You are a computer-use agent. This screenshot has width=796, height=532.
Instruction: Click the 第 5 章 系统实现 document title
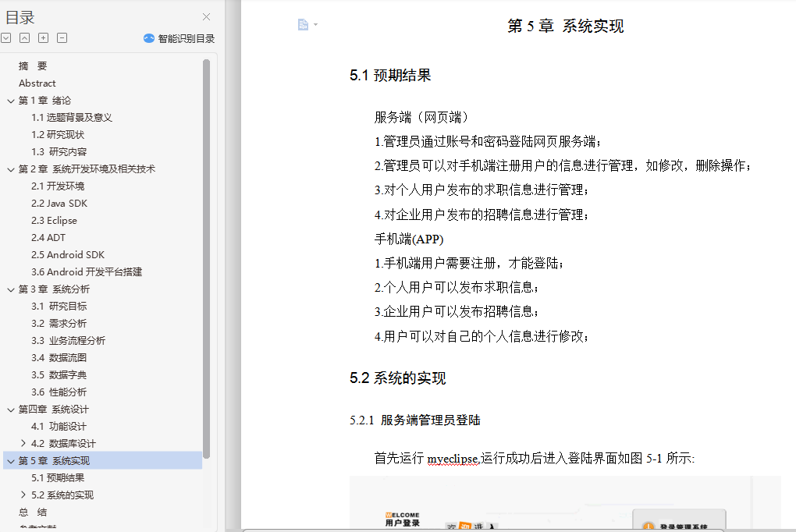pos(566,26)
